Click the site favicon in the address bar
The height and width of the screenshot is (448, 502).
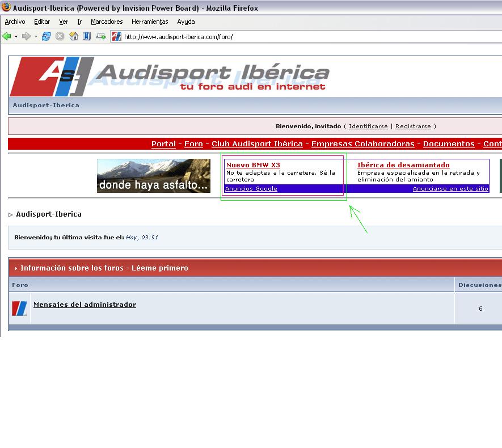(x=116, y=36)
